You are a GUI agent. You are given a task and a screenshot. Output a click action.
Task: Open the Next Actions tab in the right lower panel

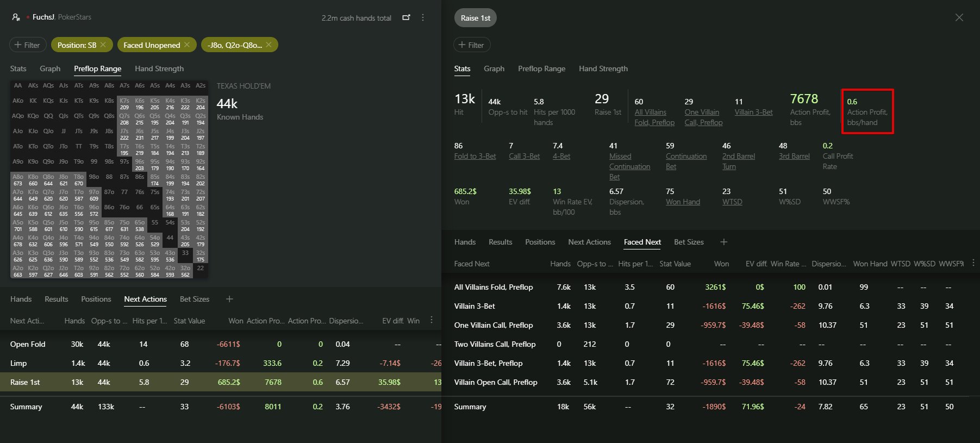point(589,242)
